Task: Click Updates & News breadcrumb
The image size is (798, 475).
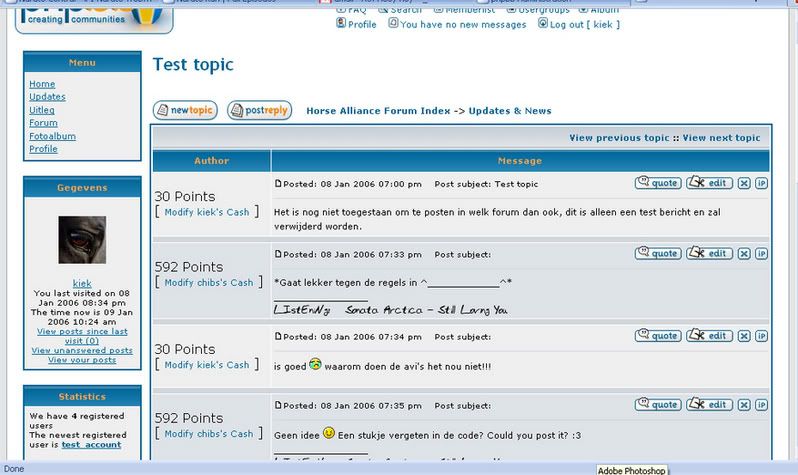Action: [510, 110]
